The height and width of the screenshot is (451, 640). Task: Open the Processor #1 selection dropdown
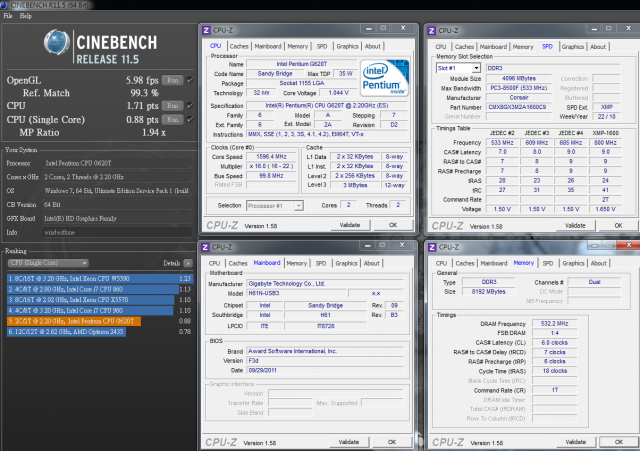pos(274,206)
